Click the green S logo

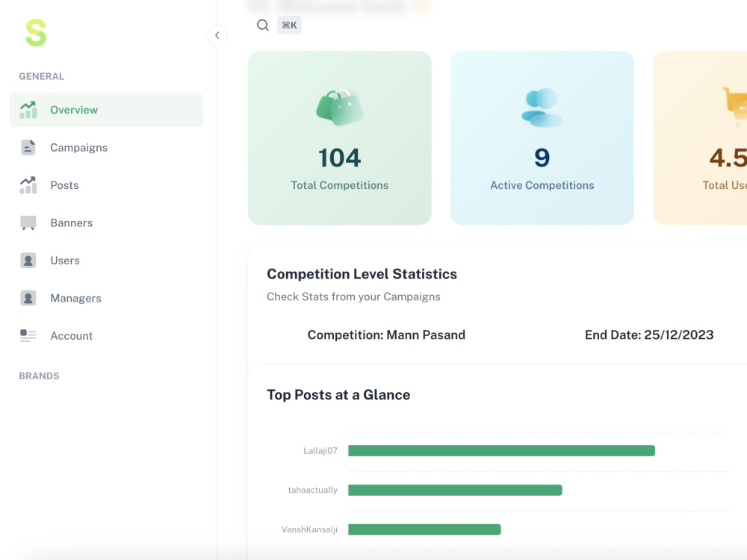pos(36,33)
